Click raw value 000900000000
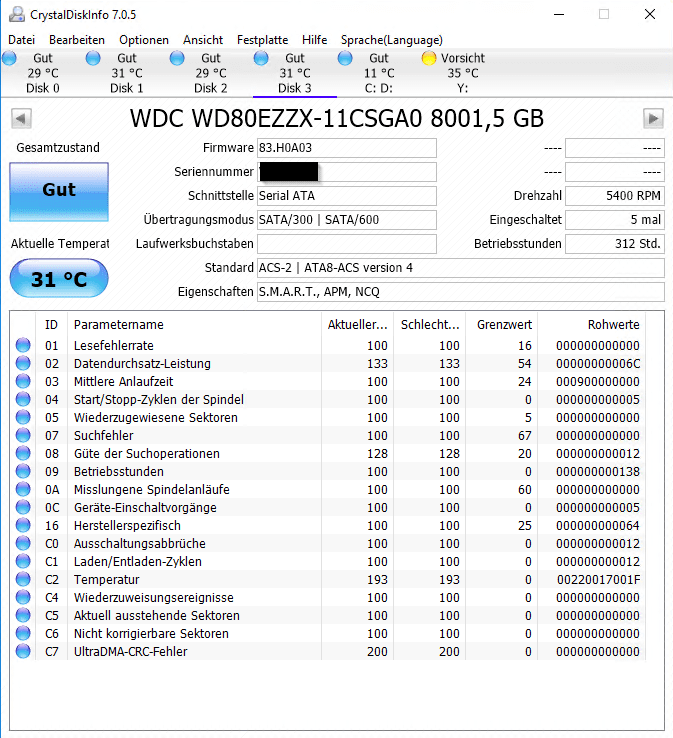The width and height of the screenshot is (673, 738). (x=598, y=381)
